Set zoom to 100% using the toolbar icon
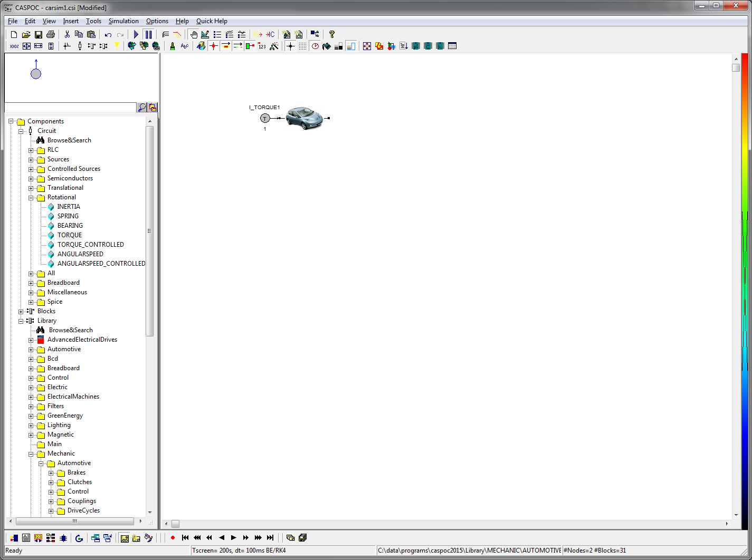Viewport: 752px width, 560px height. pyautogui.click(x=14, y=46)
